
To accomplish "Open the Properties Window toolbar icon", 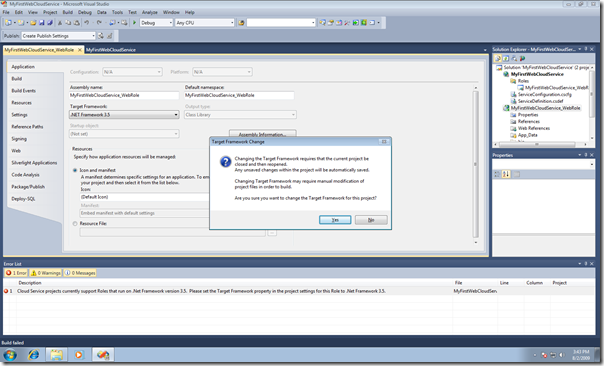I will (331, 23).
